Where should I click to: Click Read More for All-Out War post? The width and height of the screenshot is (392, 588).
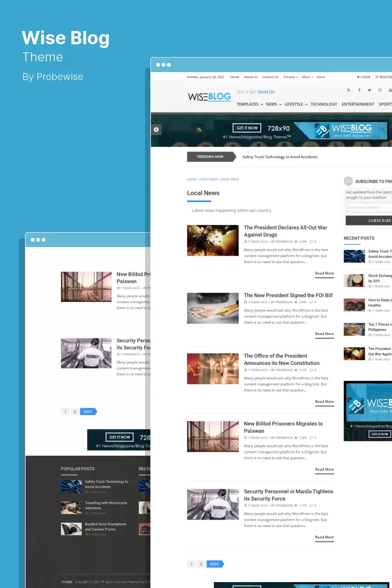coord(325,273)
